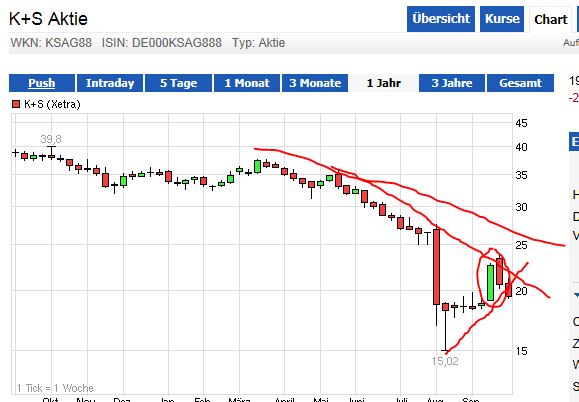
Task: Click the large green September candle
Action: pyautogui.click(x=490, y=283)
